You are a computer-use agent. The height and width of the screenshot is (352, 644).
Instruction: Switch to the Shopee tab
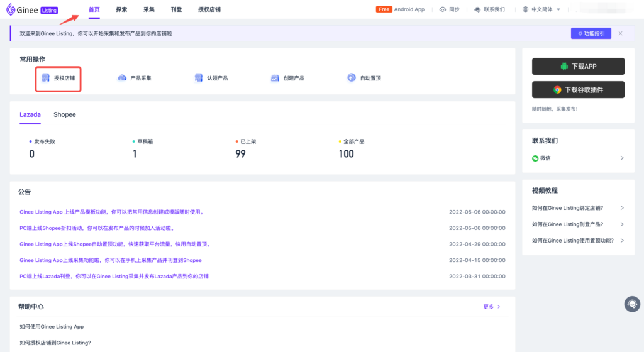[x=65, y=114]
